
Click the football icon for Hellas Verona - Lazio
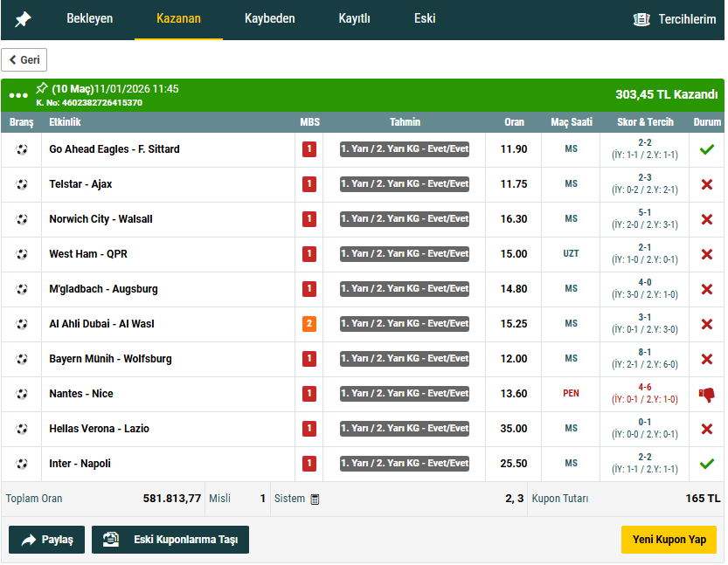pyautogui.click(x=21, y=429)
